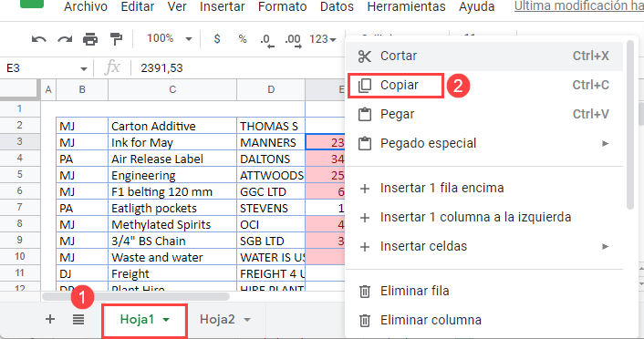Choose Pegar from the context menu

tap(484, 115)
